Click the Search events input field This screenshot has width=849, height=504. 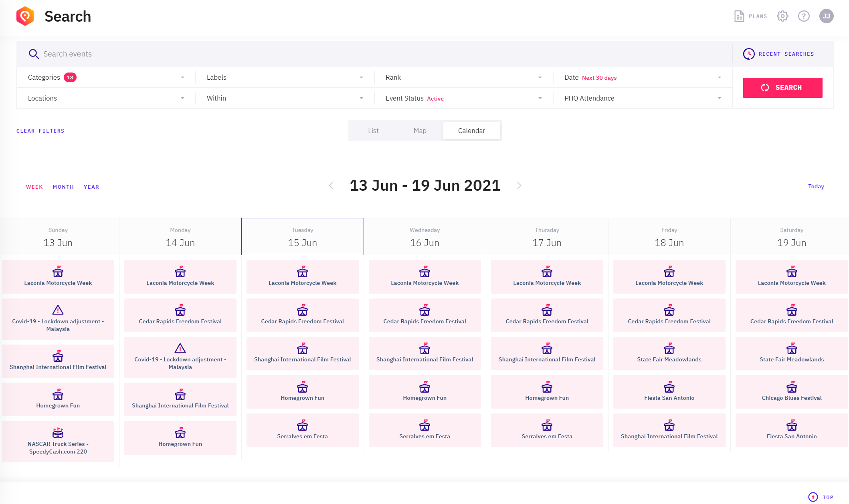[361, 54]
